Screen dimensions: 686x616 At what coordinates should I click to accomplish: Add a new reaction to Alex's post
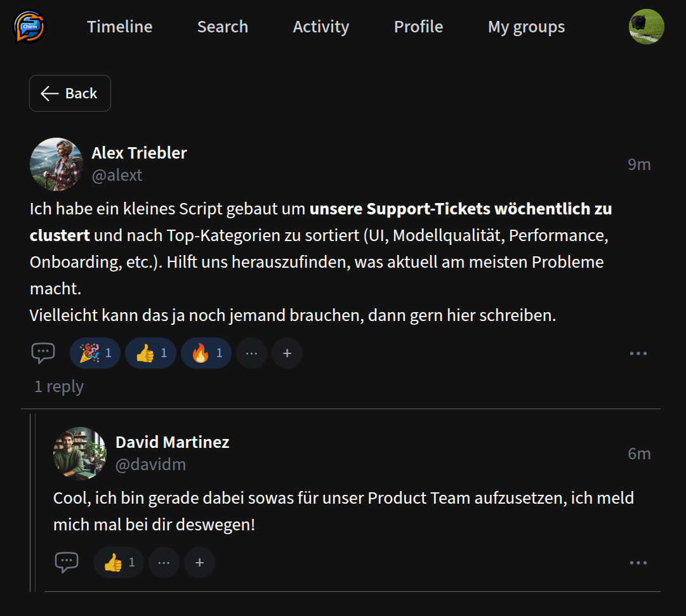pos(287,353)
